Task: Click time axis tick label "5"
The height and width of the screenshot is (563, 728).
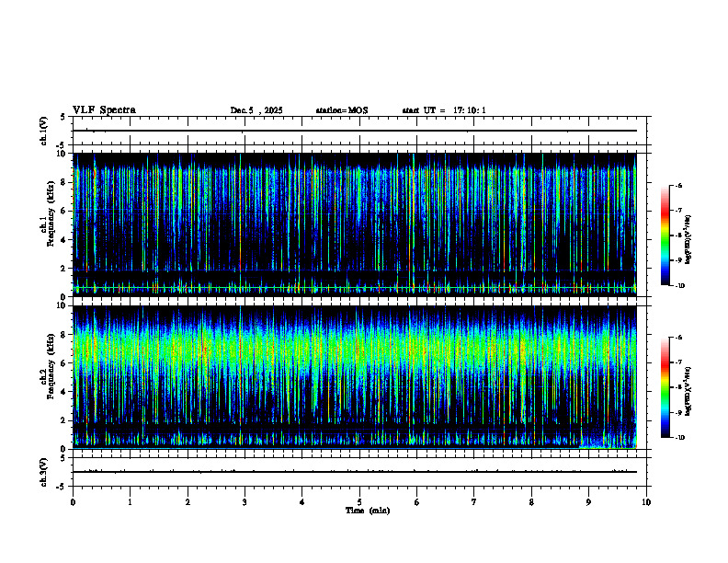Action: point(359,502)
